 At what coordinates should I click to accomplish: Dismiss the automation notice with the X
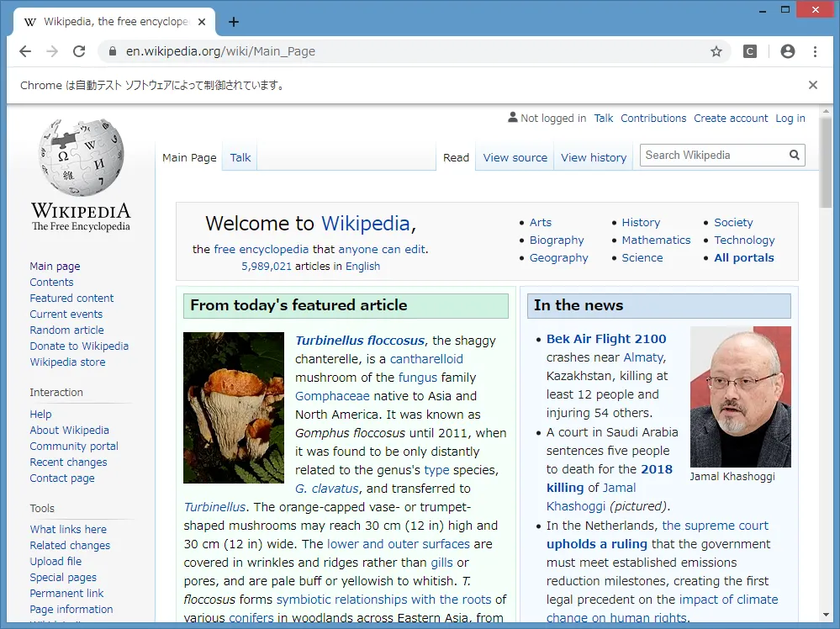click(x=812, y=84)
